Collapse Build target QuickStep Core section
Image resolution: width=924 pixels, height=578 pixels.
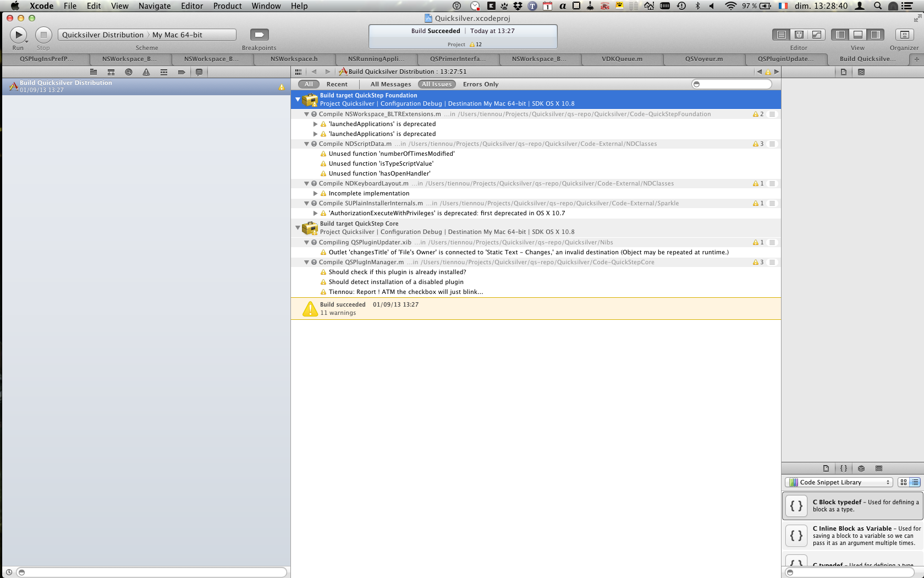[x=298, y=227]
